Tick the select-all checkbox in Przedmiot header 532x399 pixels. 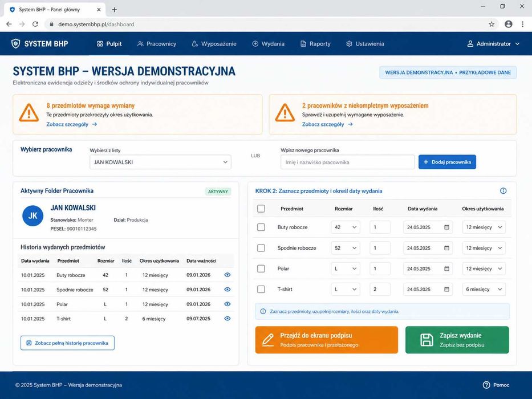tap(261, 208)
